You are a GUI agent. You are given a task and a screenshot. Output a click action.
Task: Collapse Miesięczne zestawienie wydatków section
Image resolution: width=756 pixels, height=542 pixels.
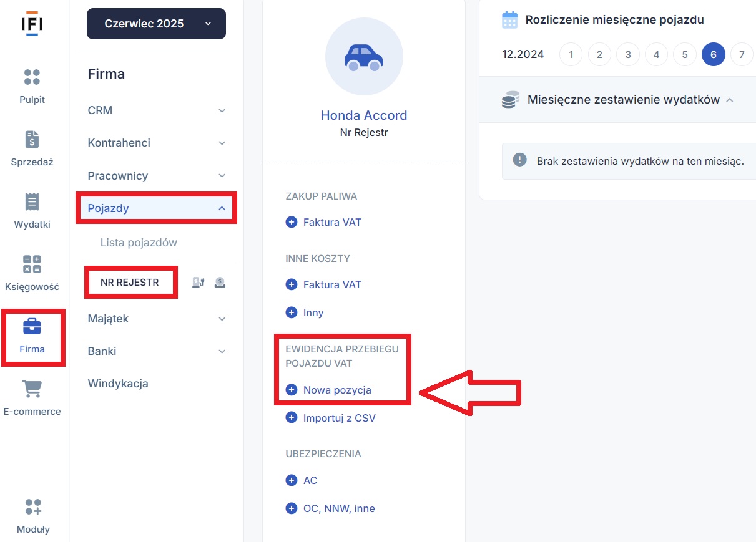730,100
